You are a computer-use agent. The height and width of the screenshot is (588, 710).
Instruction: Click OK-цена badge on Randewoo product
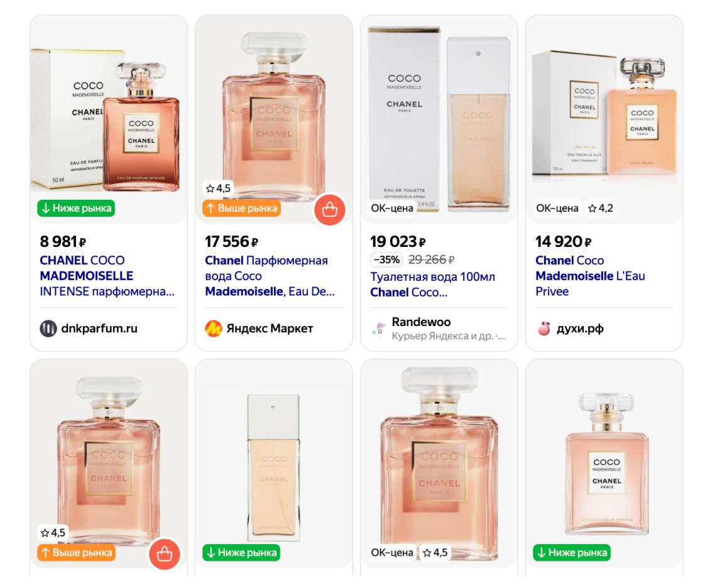coord(392,208)
